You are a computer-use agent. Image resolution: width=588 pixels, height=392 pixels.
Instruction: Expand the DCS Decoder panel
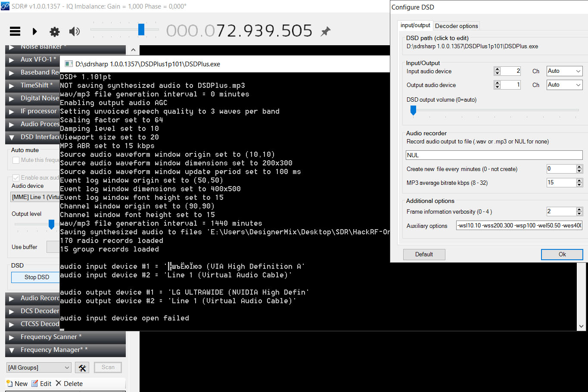pyautogui.click(x=12, y=311)
